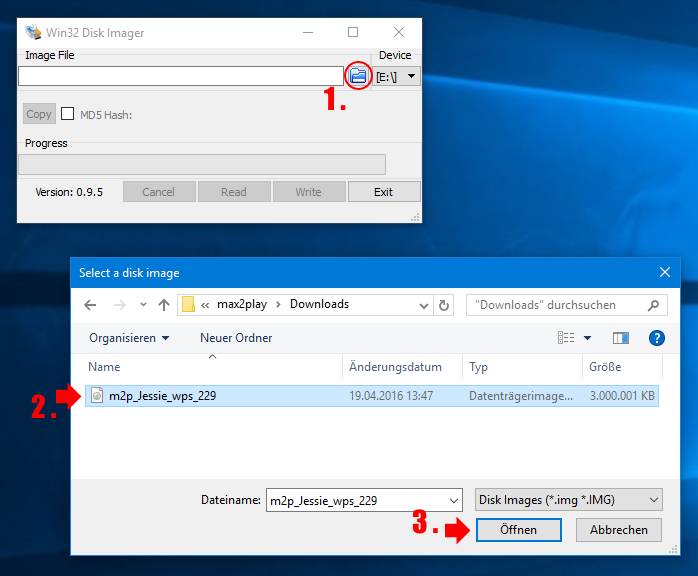
Task: Click the Downloads durchsuchen search box
Action: coord(567,305)
